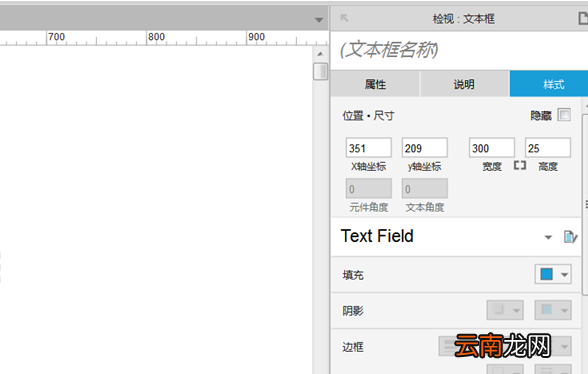Open the page tabs dropdown arrow
Image resolution: width=588 pixels, height=374 pixels.
coord(319,20)
